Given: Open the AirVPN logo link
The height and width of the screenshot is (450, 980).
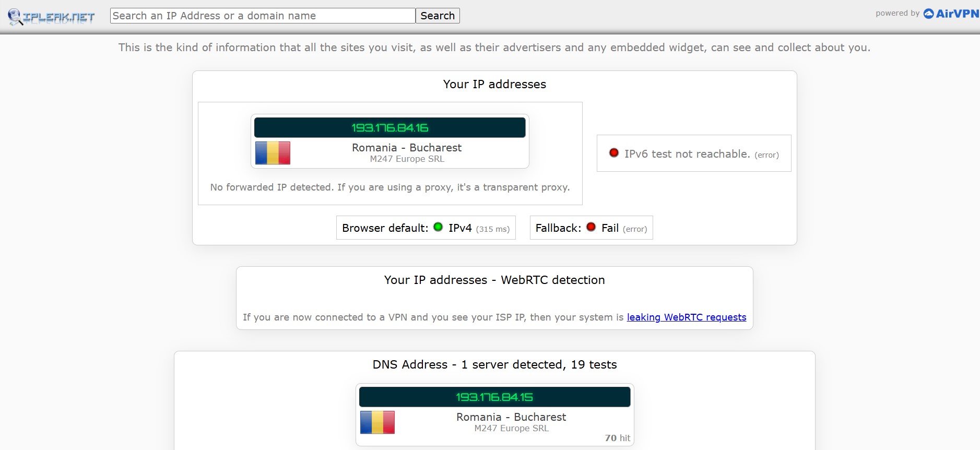Looking at the screenshot, I should (951, 14).
